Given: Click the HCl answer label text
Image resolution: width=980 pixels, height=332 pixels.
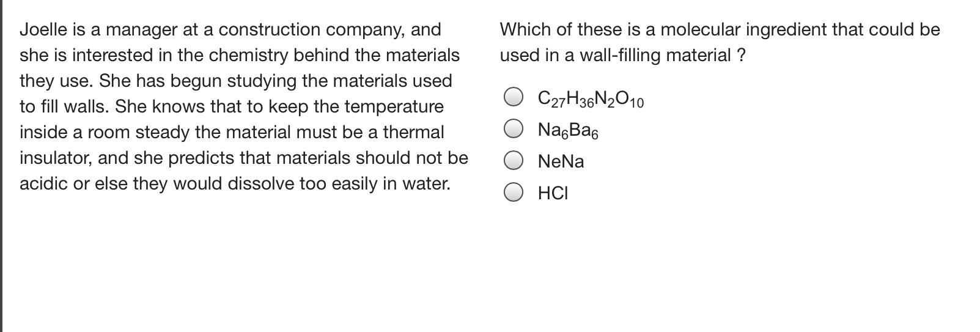Looking at the screenshot, I should [x=553, y=193].
